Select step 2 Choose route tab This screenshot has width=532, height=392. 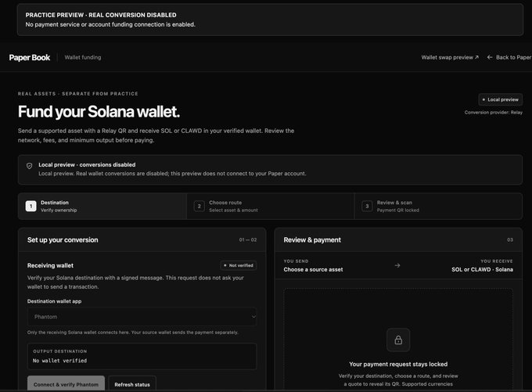271,206
